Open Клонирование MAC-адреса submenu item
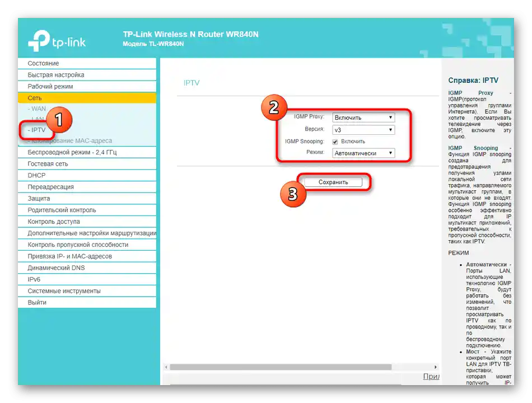This screenshot has width=532, height=403. pyautogui.click(x=70, y=140)
